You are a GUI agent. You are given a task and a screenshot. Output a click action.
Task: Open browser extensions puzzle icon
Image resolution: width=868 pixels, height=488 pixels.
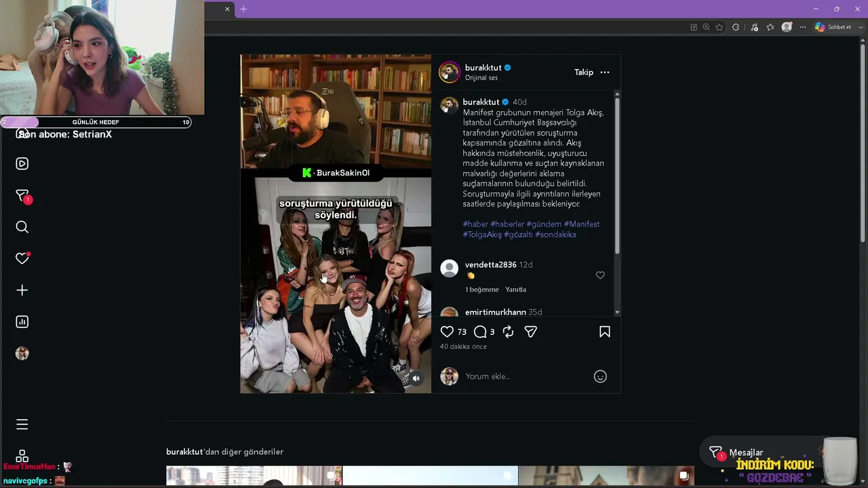click(736, 27)
